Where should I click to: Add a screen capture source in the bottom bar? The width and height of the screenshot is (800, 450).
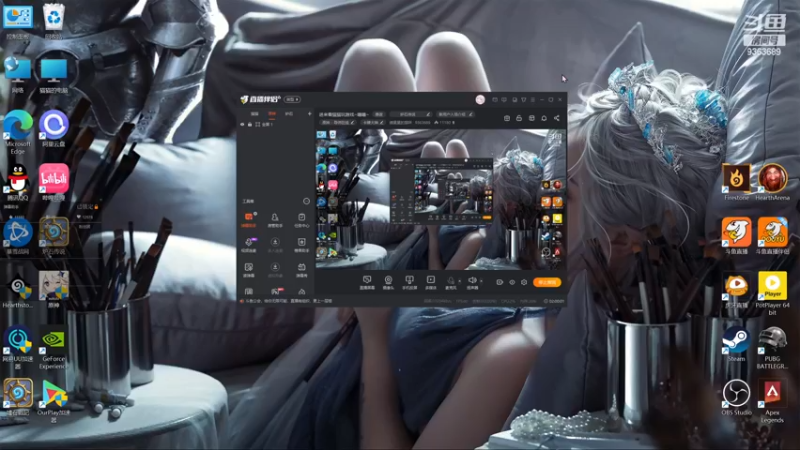tap(367, 283)
